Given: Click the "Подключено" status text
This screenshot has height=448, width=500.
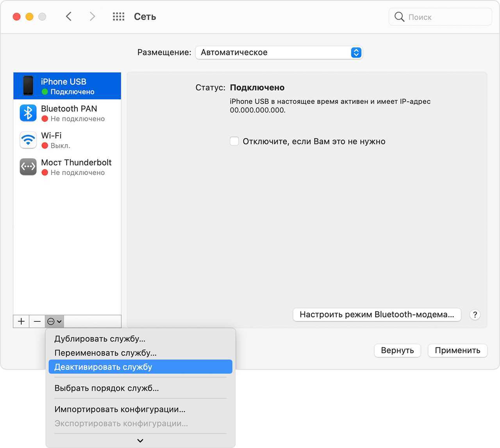Looking at the screenshot, I should (x=257, y=88).
